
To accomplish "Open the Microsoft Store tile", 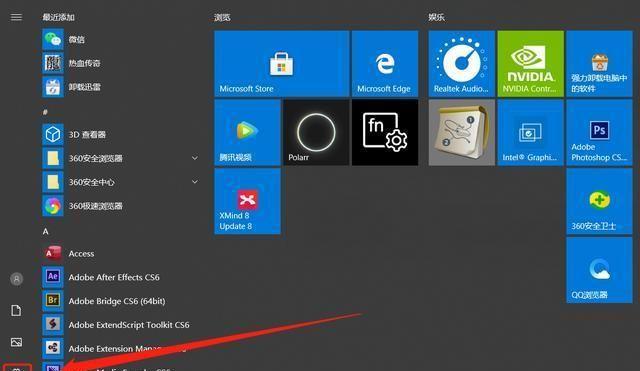I will [282, 64].
